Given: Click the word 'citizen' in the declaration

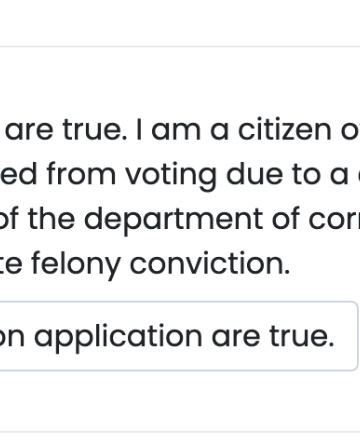Looking at the screenshot, I should (x=284, y=130).
